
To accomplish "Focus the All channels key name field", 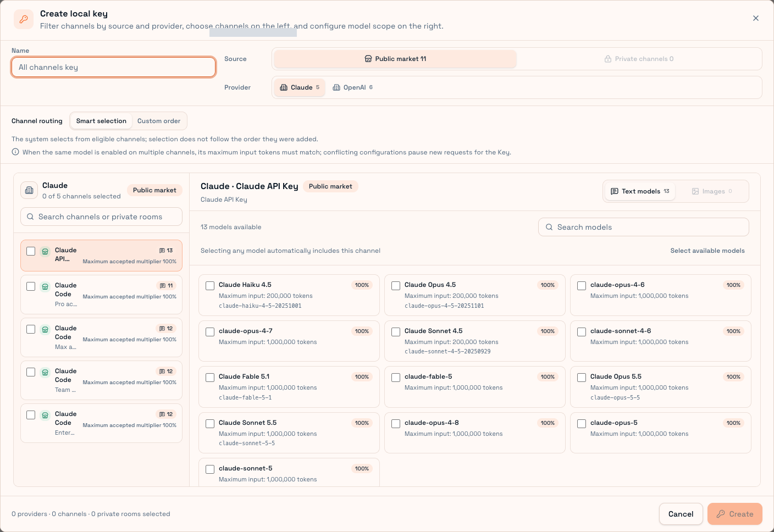I will pyautogui.click(x=114, y=67).
